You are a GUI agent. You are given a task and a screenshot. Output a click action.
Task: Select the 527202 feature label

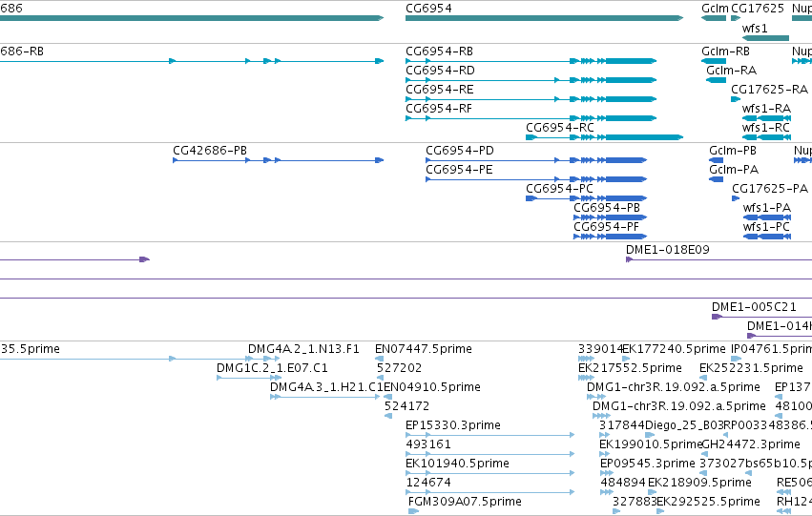pyautogui.click(x=399, y=368)
